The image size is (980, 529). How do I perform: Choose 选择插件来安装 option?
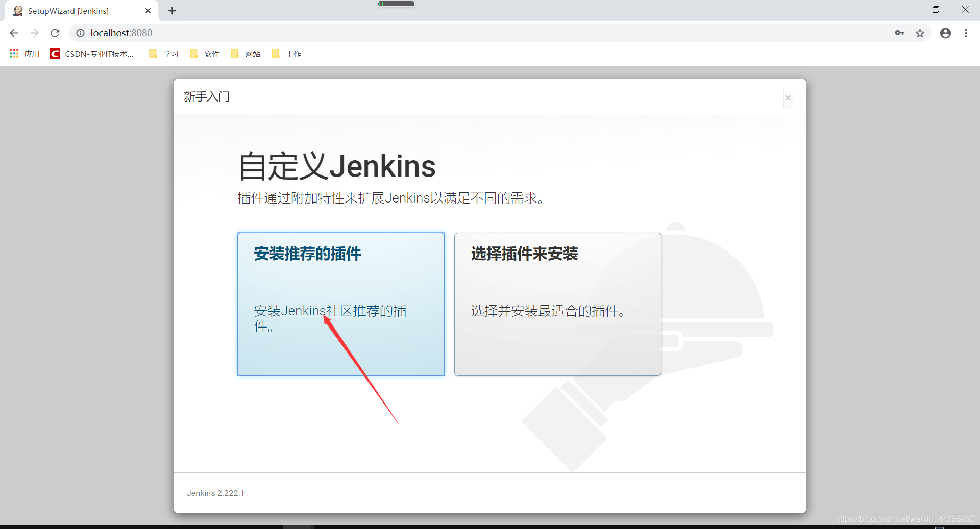pos(558,305)
